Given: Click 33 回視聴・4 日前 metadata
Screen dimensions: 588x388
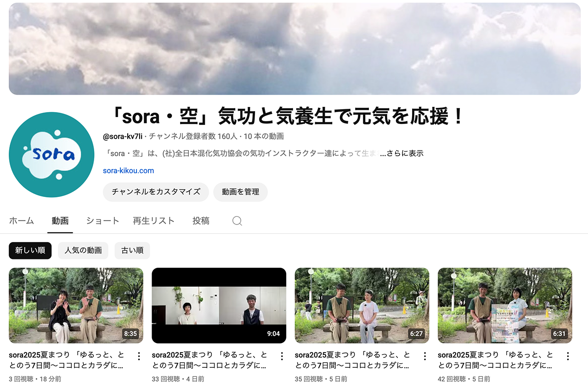Looking at the screenshot, I should [x=178, y=379].
